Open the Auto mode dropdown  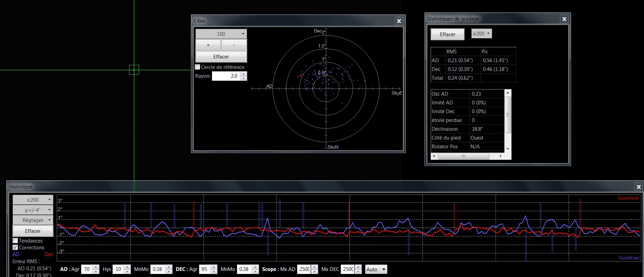tap(376, 269)
